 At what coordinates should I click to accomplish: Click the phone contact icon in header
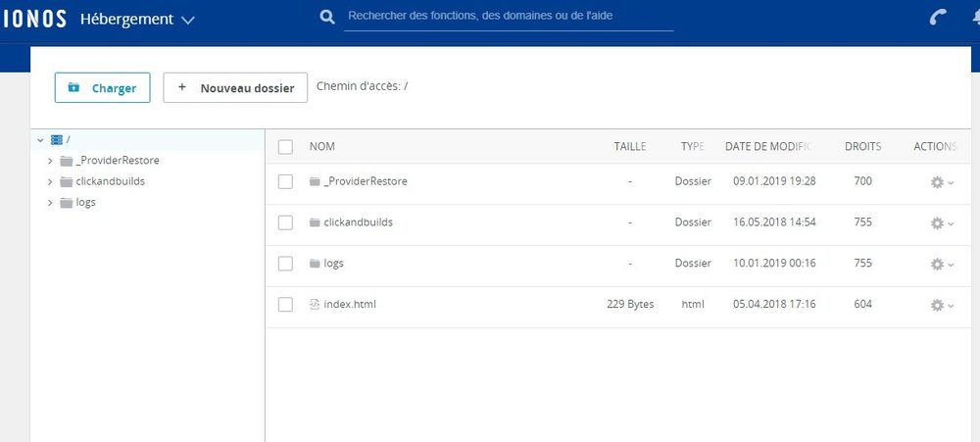coord(938,17)
